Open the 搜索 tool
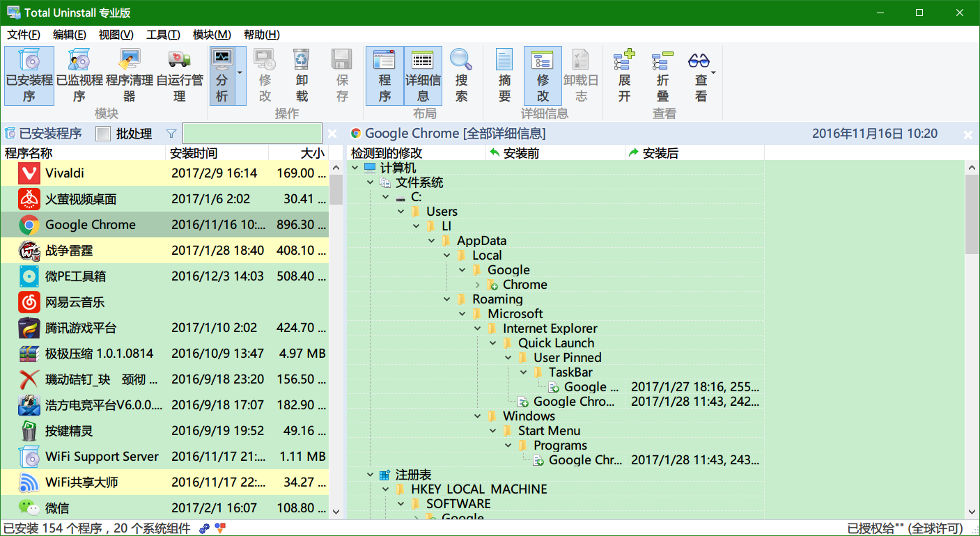 pos(461,76)
